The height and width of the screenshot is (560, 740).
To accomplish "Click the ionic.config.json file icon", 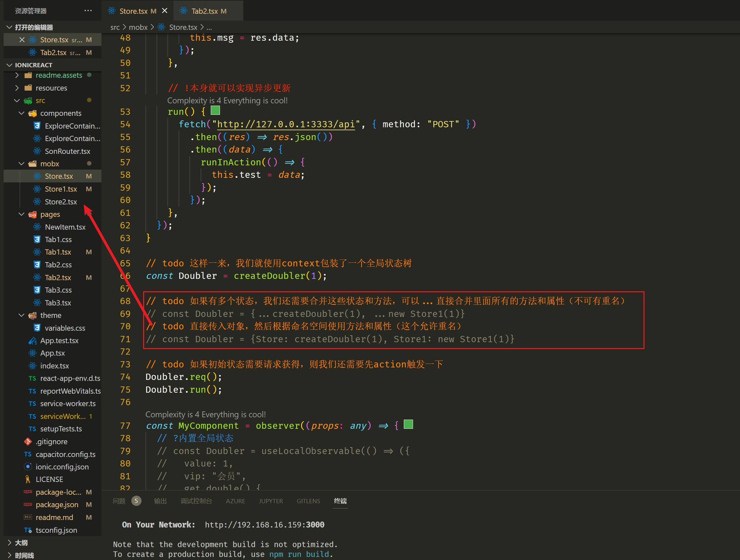I will coord(28,467).
